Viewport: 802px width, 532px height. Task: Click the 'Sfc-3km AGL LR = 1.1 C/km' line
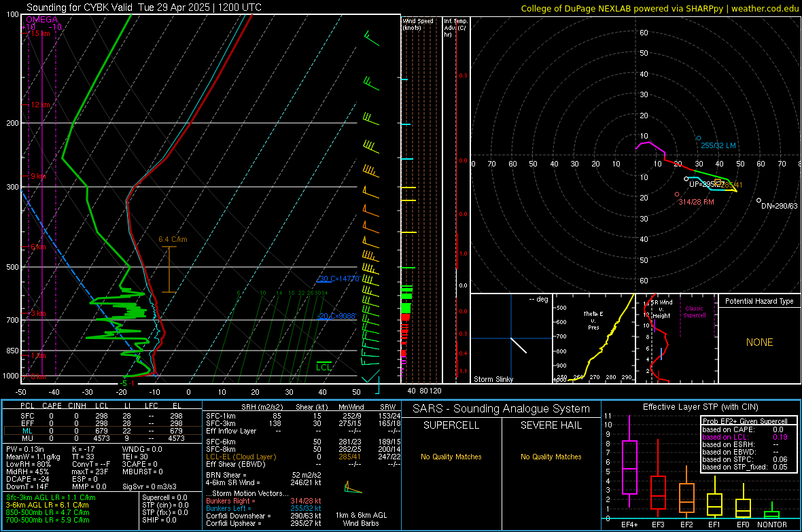click(51, 497)
